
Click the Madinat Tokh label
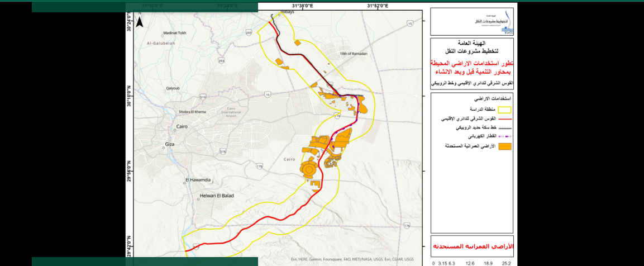coord(174,33)
